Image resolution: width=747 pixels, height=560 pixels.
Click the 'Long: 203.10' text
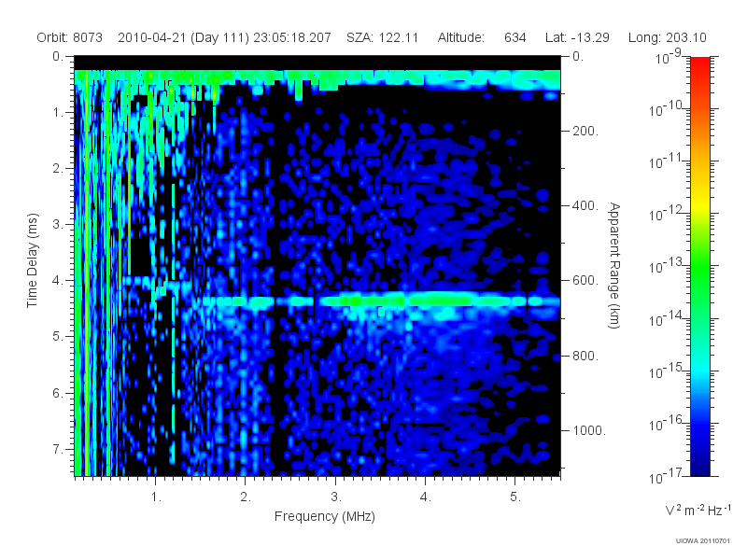[x=667, y=37]
